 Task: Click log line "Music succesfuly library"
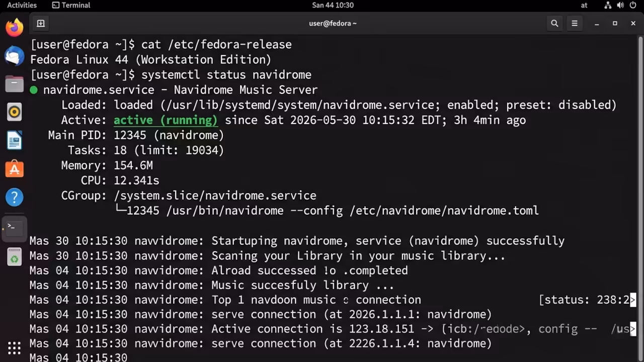tap(212, 286)
